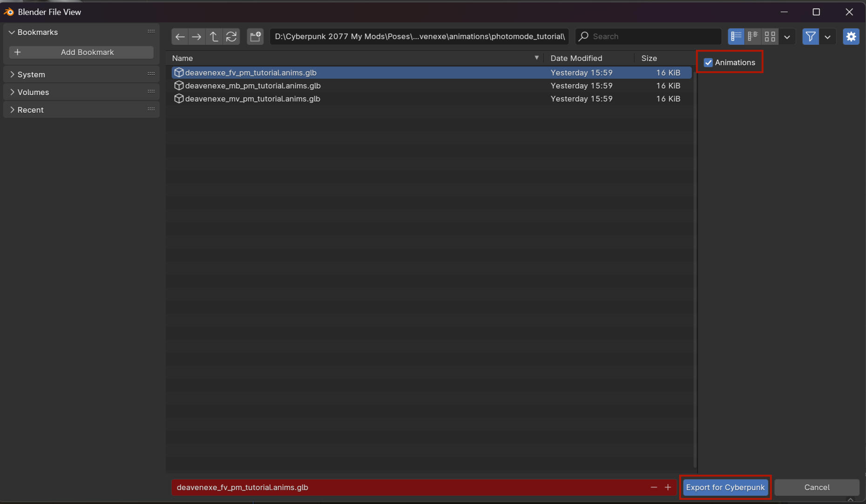Click the plus to increment filename number
This screenshot has height=504, width=866.
[x=668, y=487]
